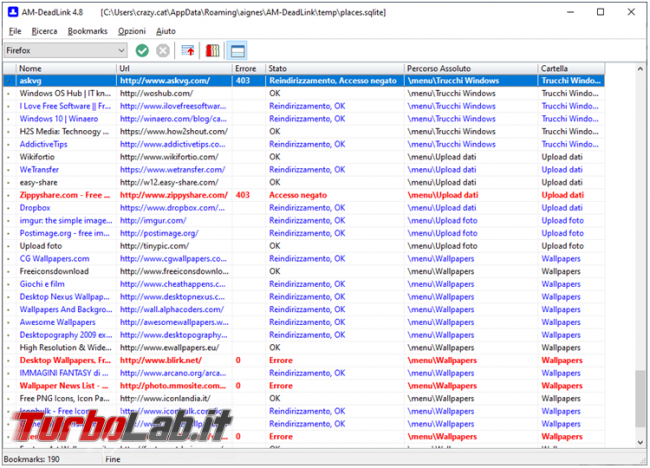Click the Fine status bar text
This screenshot has width=650, height=468.
tap(113, 459)
